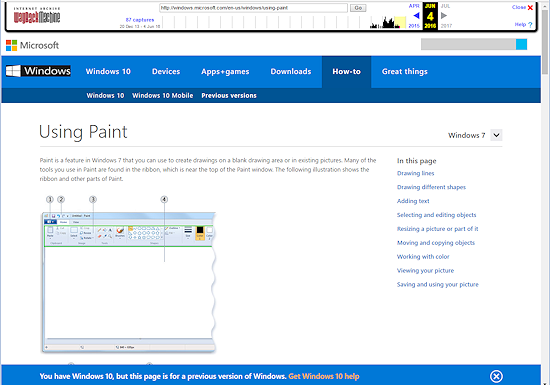550x385 pixels.
Task: Dismiss the Windows 10 notice banner
Action: pos(496,376)
